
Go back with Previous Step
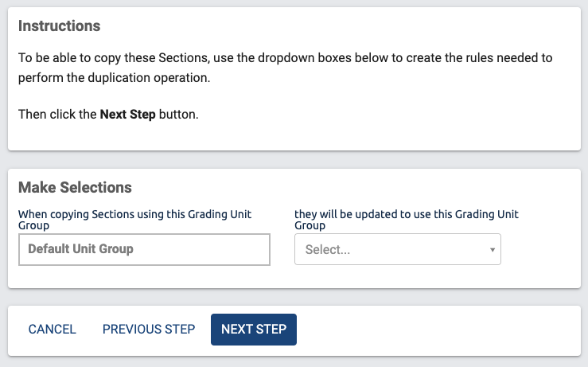(149, 330)
